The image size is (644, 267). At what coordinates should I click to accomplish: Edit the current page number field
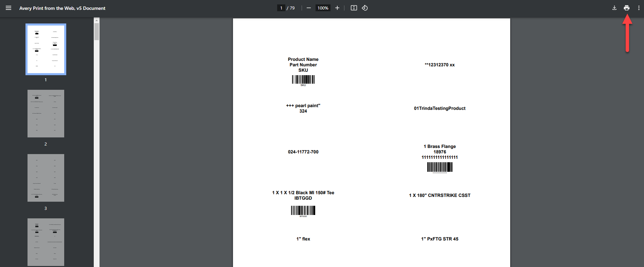pos(281,8)
